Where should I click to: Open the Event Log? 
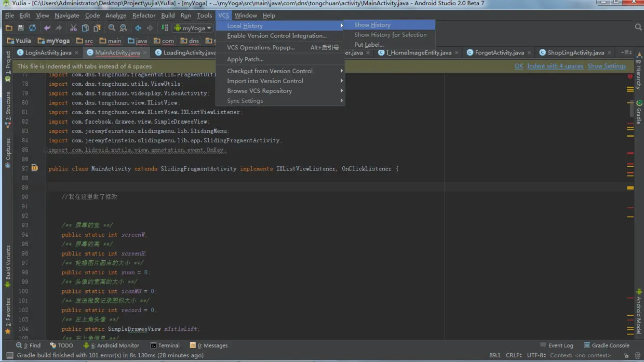click(556, 345)
